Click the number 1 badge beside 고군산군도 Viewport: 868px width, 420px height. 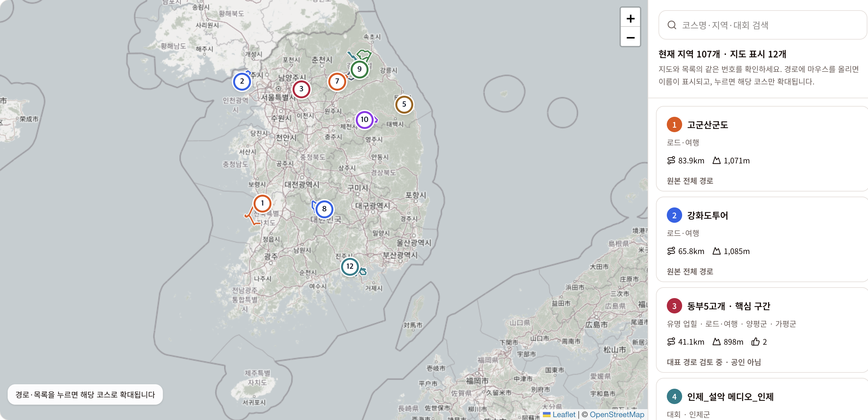[x=674, y=124]
